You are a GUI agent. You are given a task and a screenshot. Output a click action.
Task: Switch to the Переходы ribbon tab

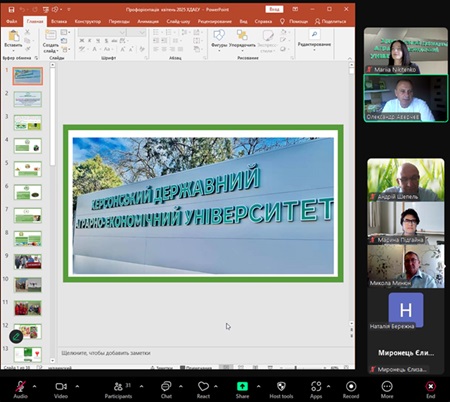[x=119, y=21]
